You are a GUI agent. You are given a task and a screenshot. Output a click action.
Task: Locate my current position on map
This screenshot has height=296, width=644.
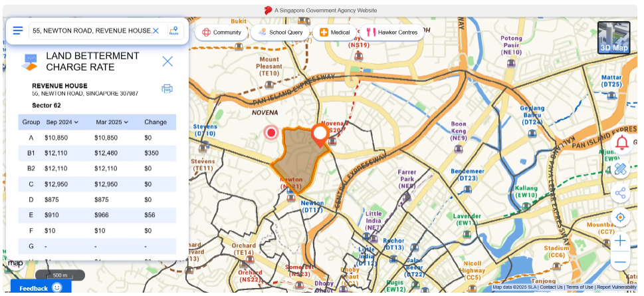(x=621, y=218)
